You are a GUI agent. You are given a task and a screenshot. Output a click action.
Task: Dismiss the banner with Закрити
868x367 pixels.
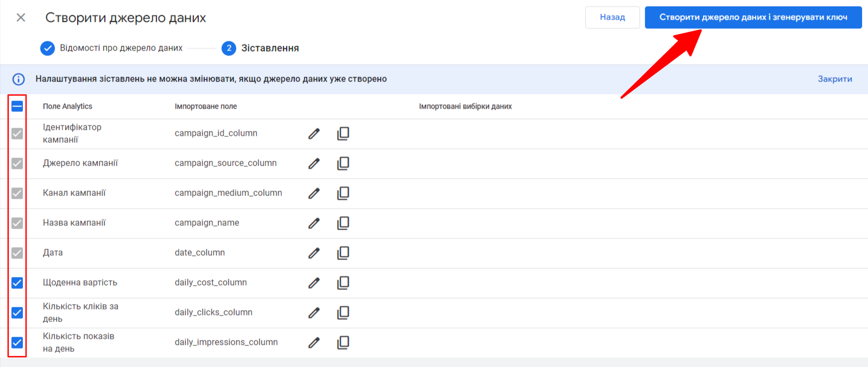[x=835, y=79]
